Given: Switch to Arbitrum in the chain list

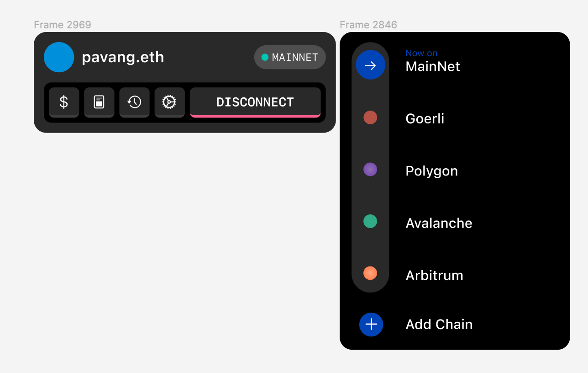Looking at the screenshot, I should pyautogui.click(x=434, y=275).
